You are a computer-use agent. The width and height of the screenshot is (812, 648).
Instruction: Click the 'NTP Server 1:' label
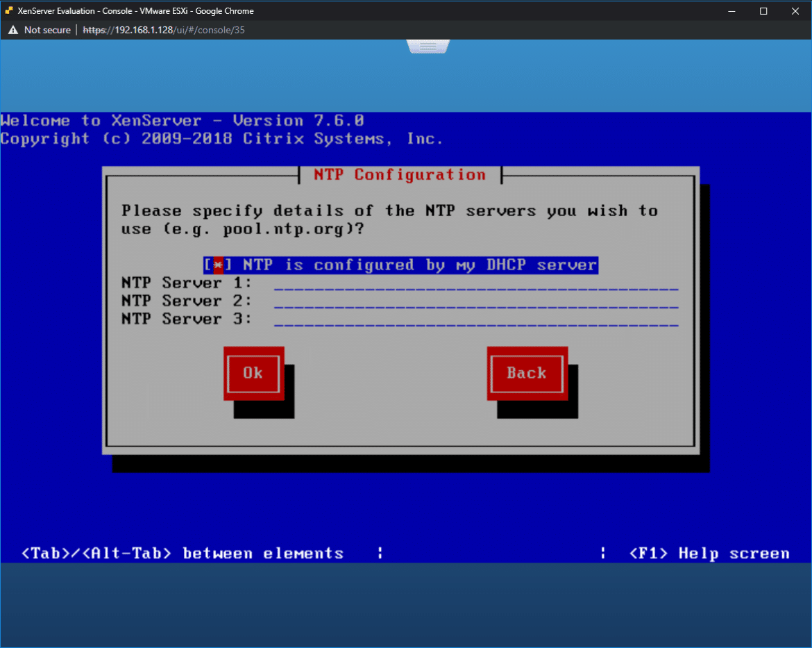coord(187,283)
